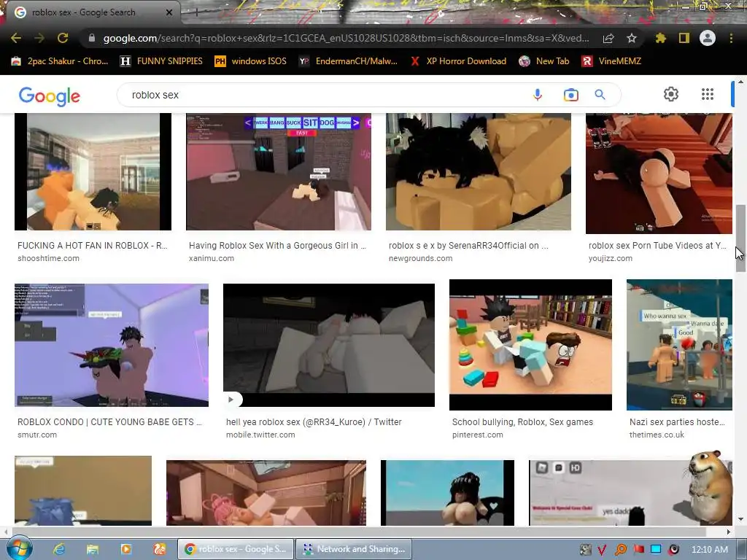Search by image using camera icon
Screen dimensions: 747x560
(x=570, y=95)
